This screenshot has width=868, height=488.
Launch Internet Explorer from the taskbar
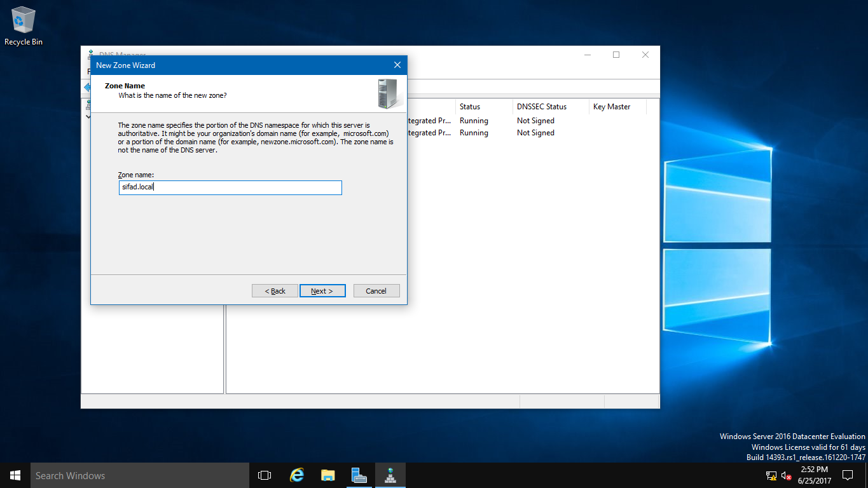tap(296, 475)
